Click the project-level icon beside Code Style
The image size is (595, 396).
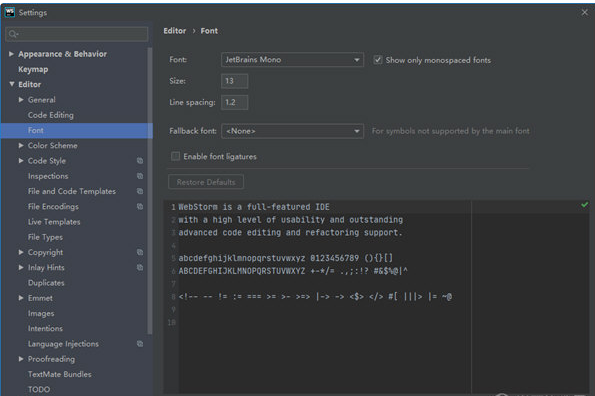[140, 161]
